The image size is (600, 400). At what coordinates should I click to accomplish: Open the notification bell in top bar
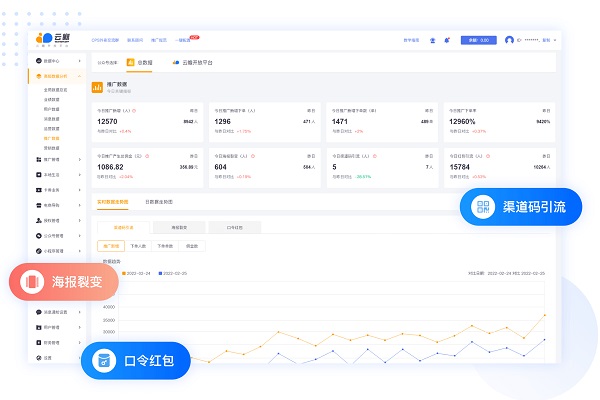tap(447, 40)
